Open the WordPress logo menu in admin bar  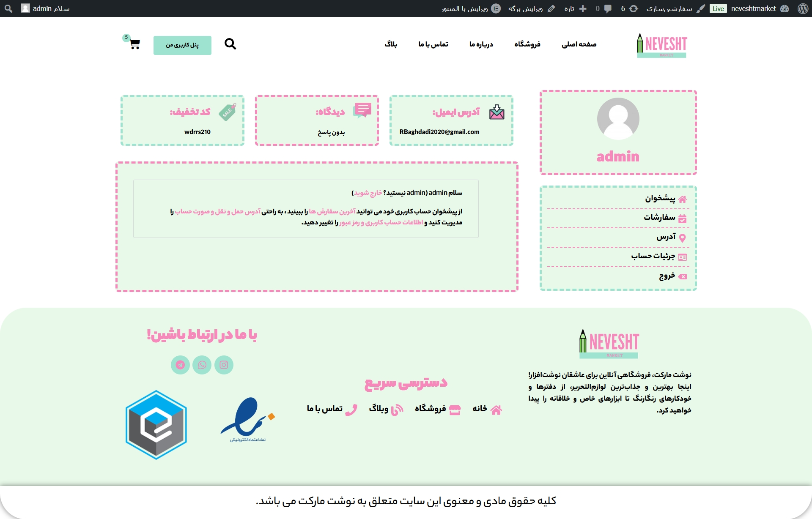point(803,8)
